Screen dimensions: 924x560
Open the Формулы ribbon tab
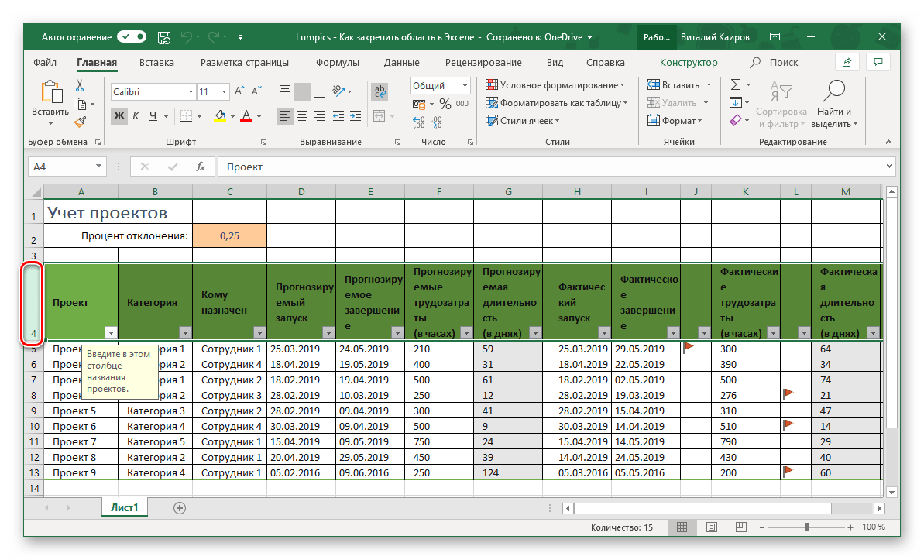[337, 63]
